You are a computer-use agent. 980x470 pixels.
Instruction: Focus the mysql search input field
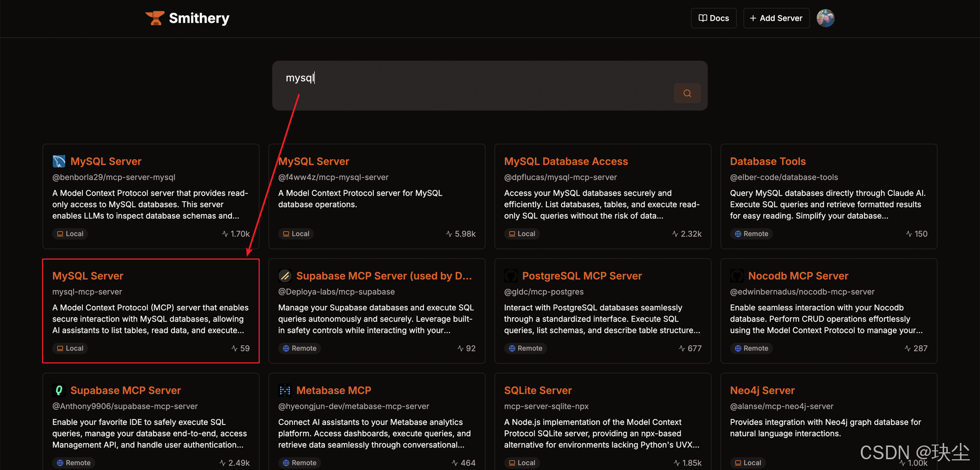tap(490, 85)
